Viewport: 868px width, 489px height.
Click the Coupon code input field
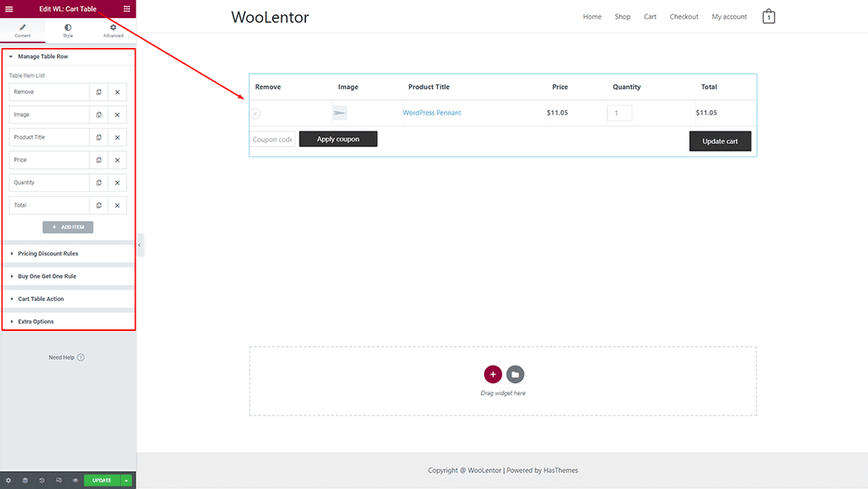pos(272,139)
